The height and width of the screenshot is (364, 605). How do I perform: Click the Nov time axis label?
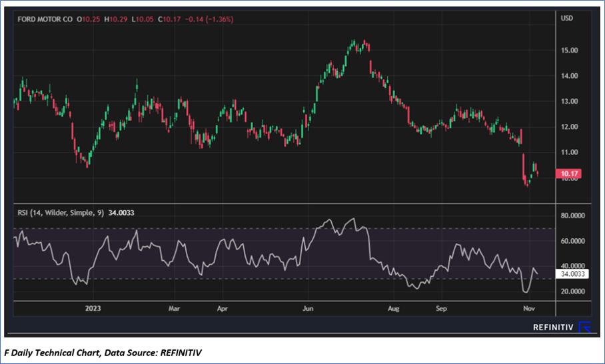528,309
